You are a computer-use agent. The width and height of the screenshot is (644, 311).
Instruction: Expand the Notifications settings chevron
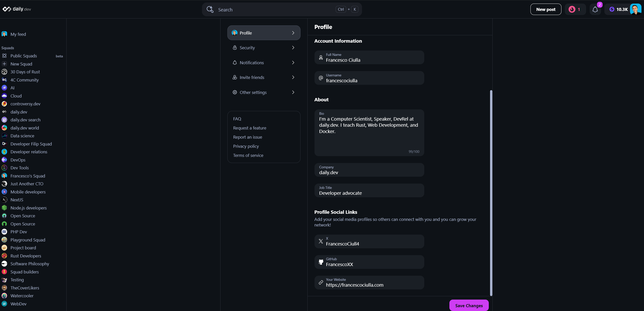(293, 63)
